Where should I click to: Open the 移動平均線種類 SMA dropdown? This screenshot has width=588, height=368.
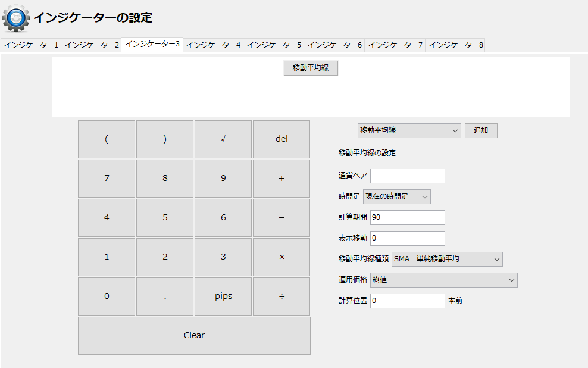pyautogui.click(x=447, y=259)
